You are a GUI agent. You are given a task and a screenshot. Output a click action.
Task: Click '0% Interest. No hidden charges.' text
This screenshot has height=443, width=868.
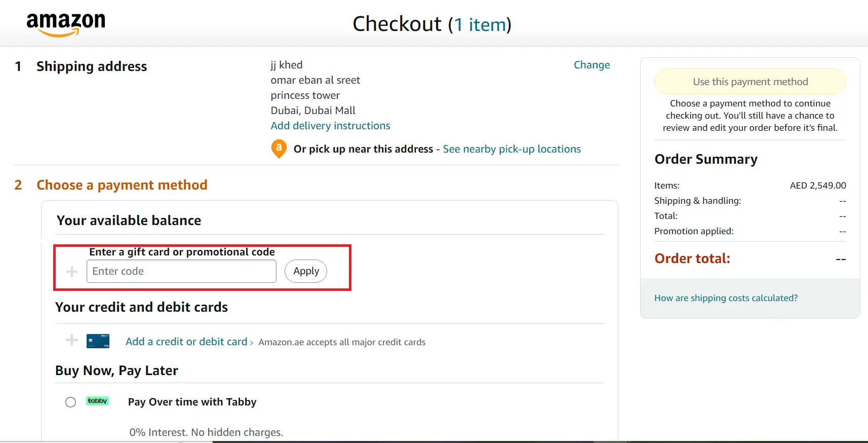coord(206,432)
